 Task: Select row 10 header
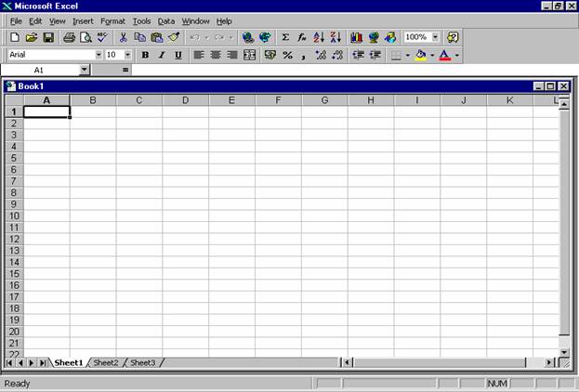pyautogui.click(x=14, y=216)
